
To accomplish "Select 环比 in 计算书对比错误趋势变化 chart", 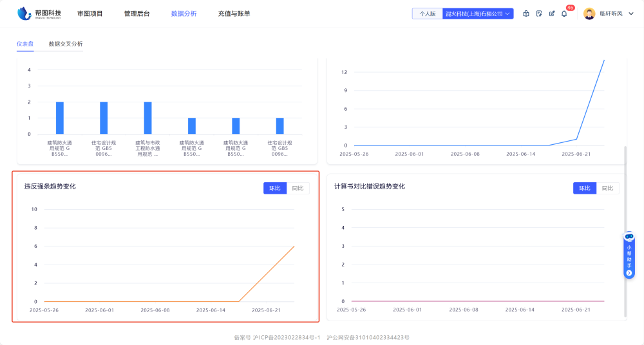I will pos(585,188).
